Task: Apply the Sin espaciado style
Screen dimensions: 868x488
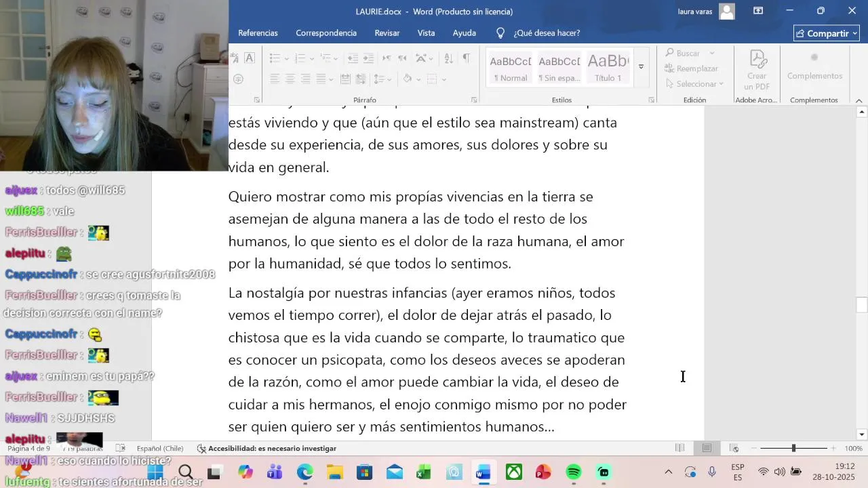Action: (x=559, y=68)
